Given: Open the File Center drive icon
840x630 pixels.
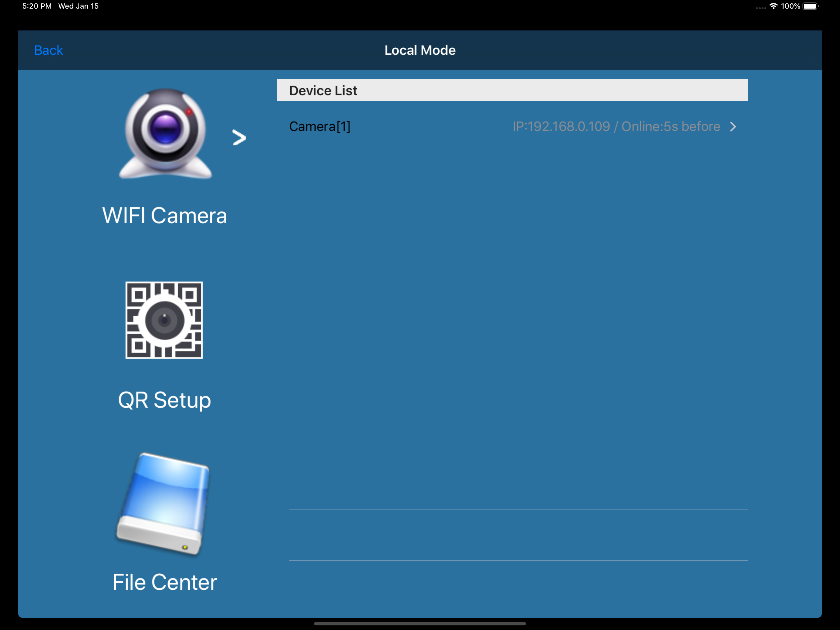Looking at the screenshot, I should click(x=163, y=504).
